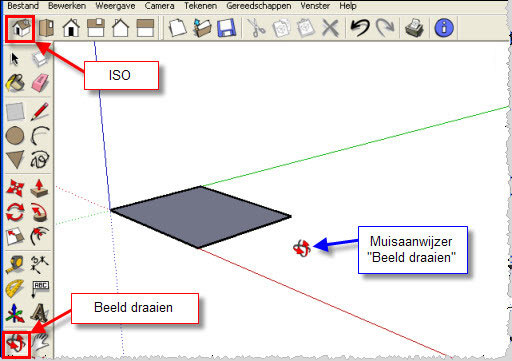Select the Circle drawing tool

pyautogui.click(x=15, y=136)
